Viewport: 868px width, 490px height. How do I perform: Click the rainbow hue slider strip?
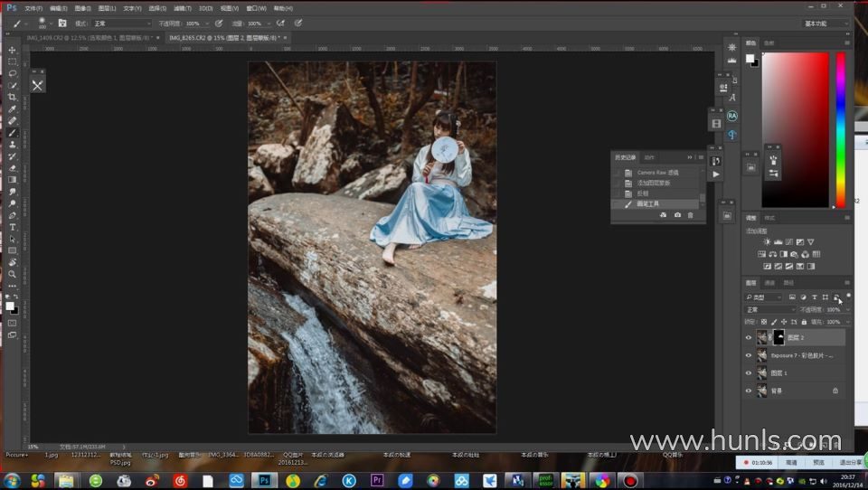click(x=841, y=129)
